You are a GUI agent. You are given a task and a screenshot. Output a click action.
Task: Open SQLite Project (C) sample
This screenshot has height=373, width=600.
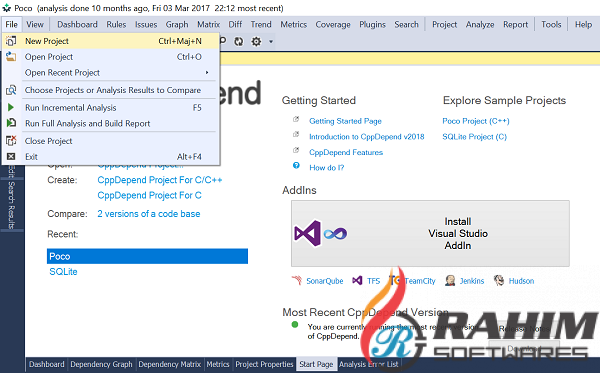click(x=474, y=137)
